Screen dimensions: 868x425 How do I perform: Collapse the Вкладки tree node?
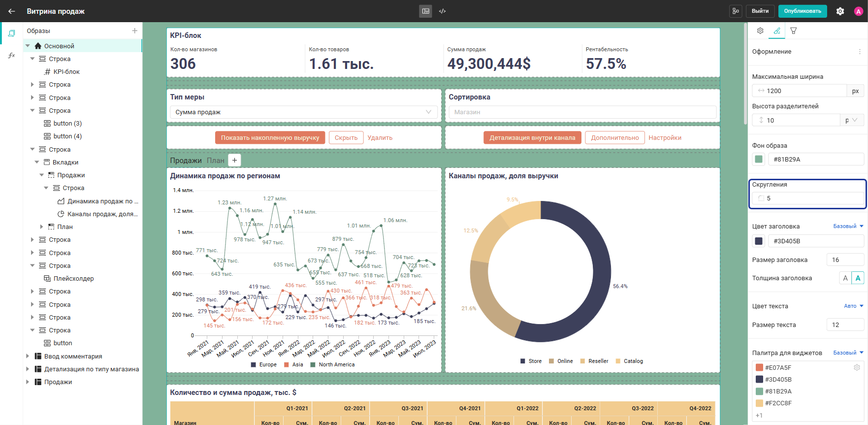37,162
